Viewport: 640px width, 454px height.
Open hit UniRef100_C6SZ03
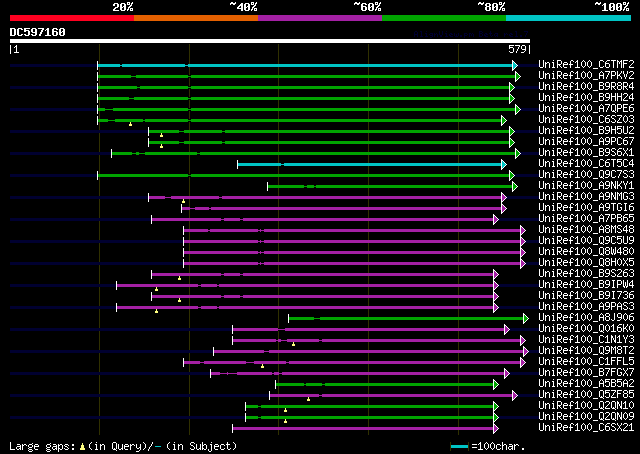(586, 120)
